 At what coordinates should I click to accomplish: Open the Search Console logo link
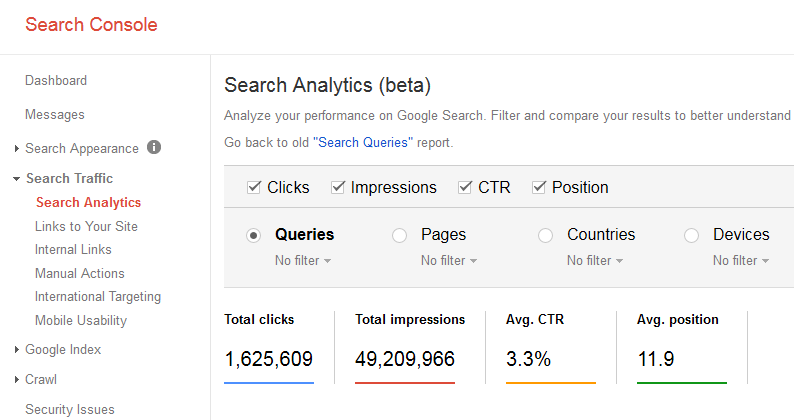91,24
